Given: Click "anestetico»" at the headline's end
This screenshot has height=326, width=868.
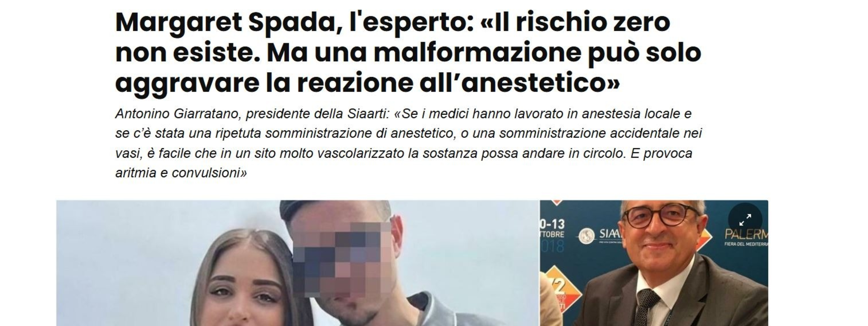Looking at the screenshot, I should (x=540, y=83).
